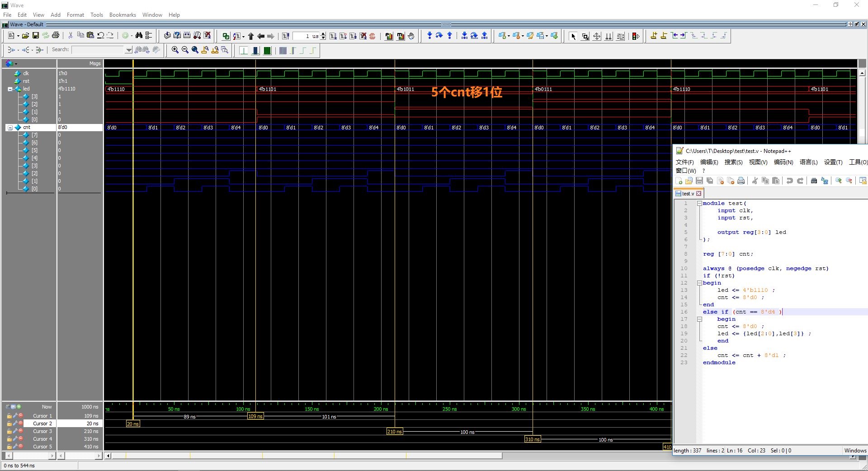Click the Print icon in Notepad++ toolbar

(741, 181)
